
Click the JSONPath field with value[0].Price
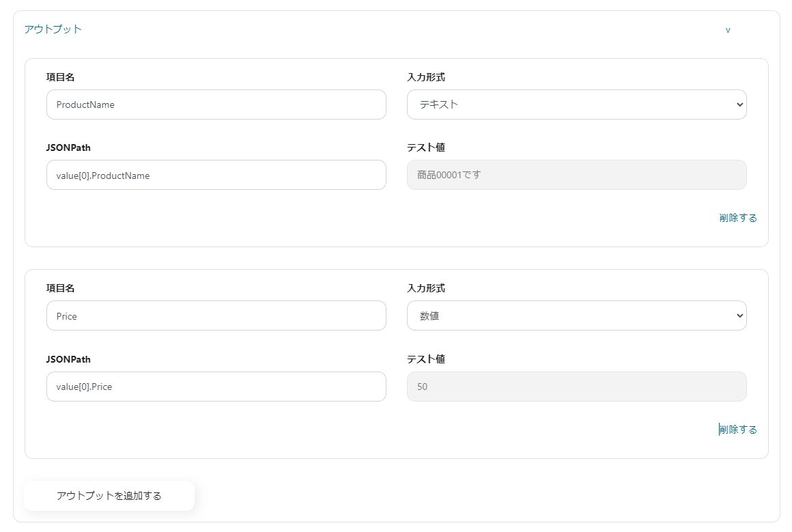point(216,387)
